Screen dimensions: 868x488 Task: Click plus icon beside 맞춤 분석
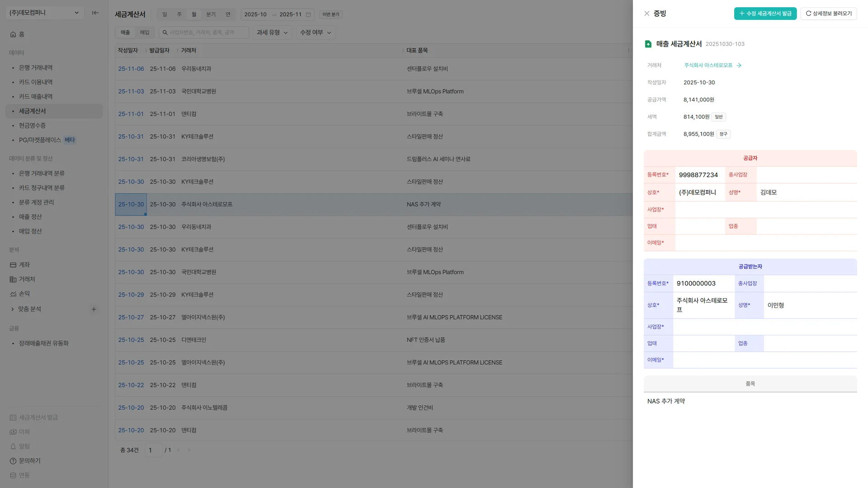click(94, 309)
